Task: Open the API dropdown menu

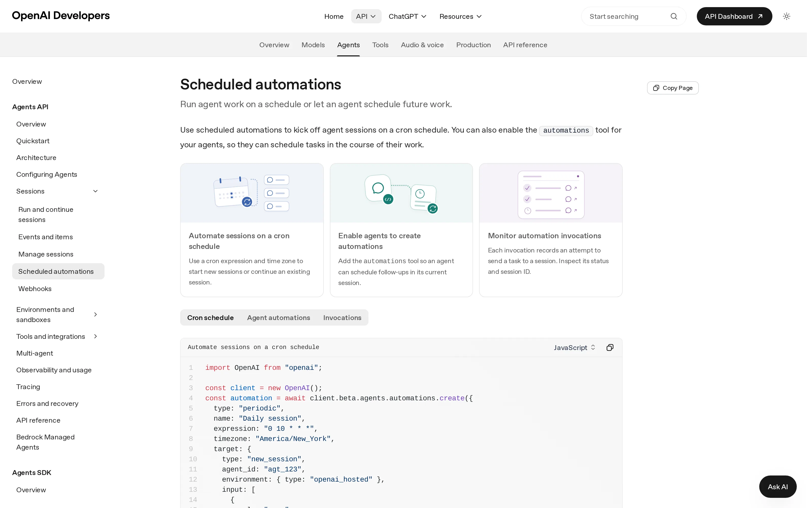Action: (x=366, y=16)
